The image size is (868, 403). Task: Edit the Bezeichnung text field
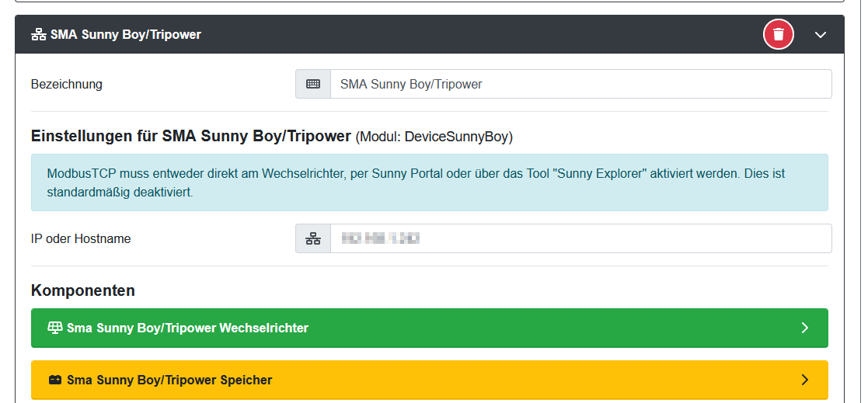[580, 84]
